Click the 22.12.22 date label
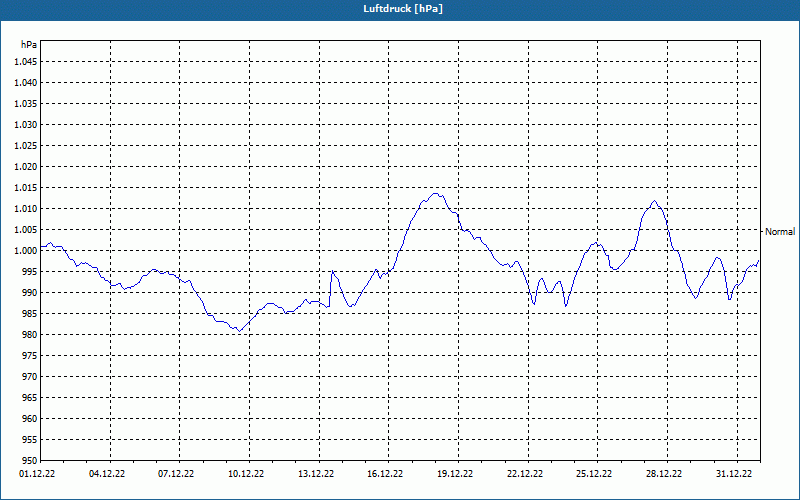This screenshot has width=800, height=500. click(525, 473)
